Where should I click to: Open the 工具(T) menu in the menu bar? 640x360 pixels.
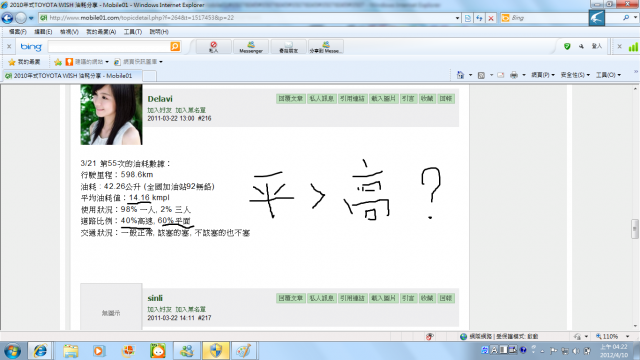[133, 32]
